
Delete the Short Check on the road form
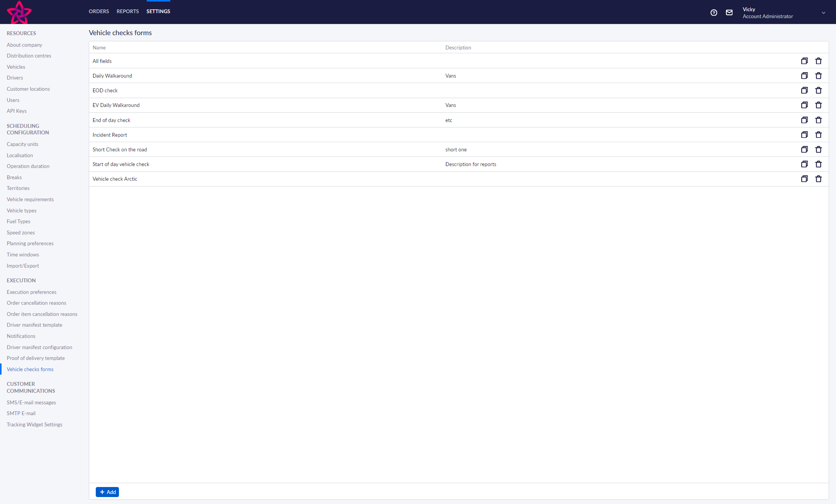coord(818,149)
